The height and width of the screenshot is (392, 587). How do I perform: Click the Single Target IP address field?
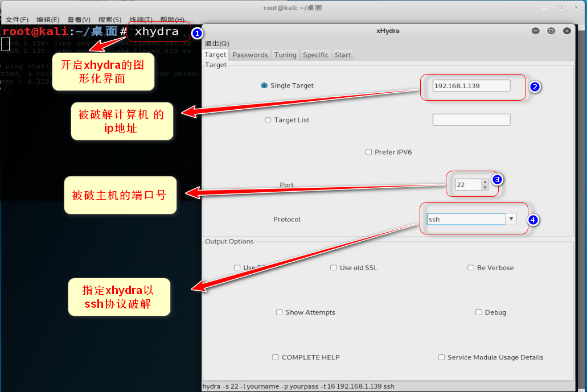point(471,85)
